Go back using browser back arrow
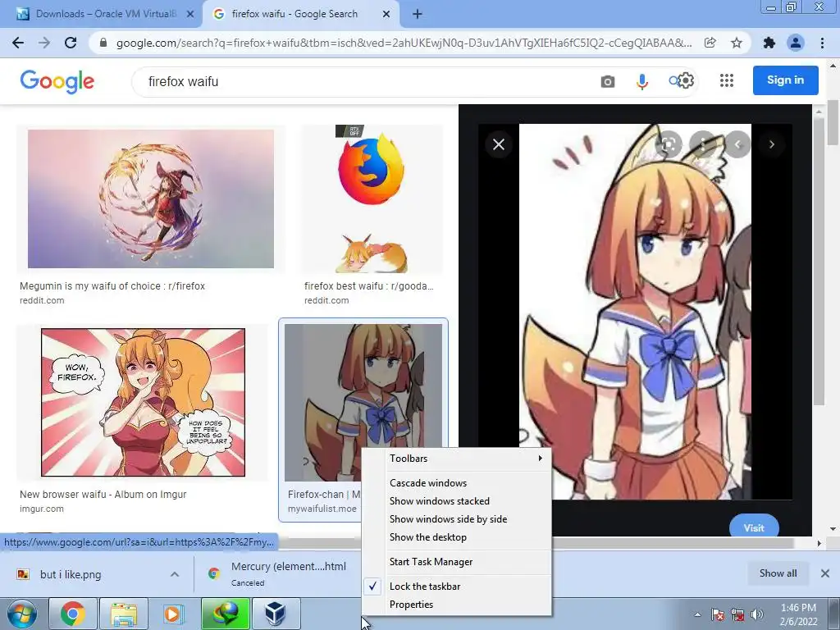Viewport: 840px width, 630px height. [18, 43]
